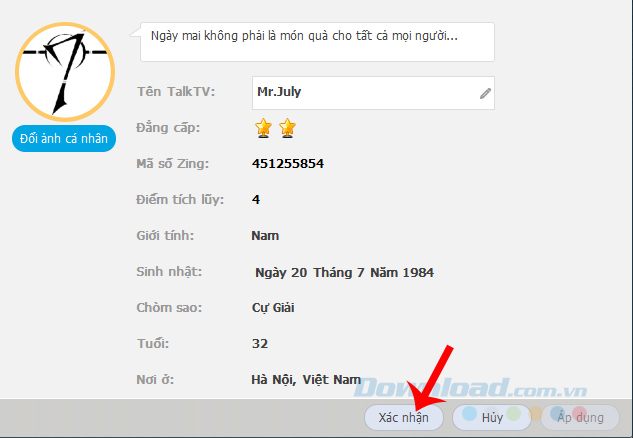
Task: Click the location "Hà Nội, Việt Nam"
Action: (306, 379)
